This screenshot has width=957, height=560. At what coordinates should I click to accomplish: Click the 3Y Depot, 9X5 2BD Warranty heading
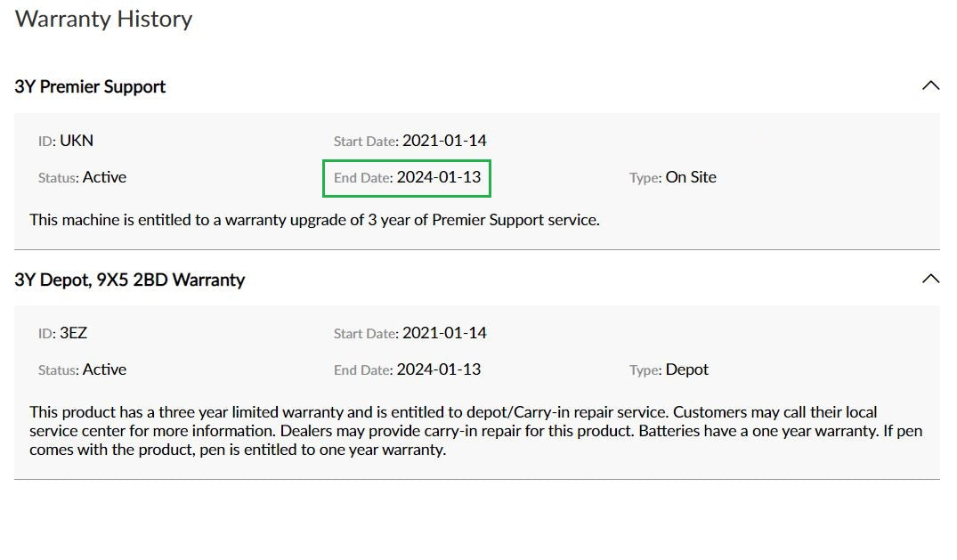129,280
